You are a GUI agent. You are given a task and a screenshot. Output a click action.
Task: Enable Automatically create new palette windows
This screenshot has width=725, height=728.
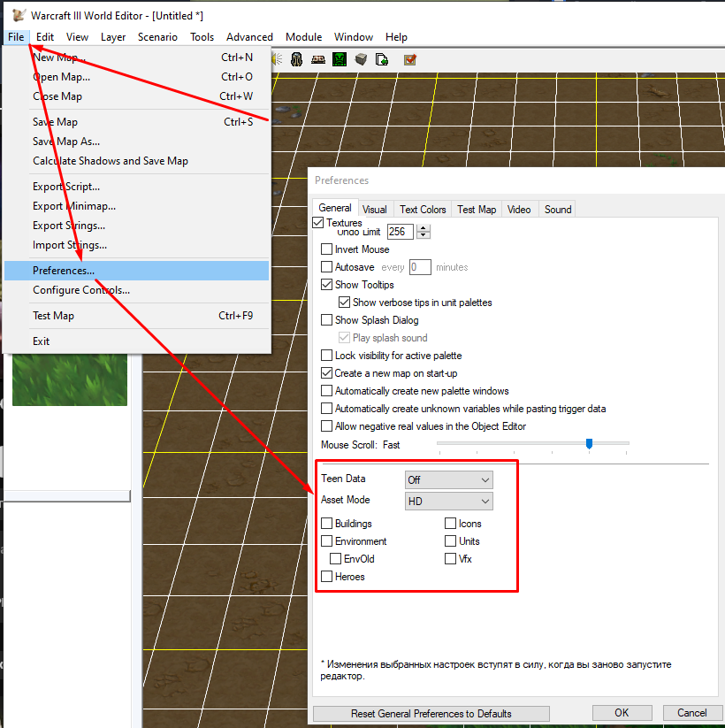[x=327, y=391]
